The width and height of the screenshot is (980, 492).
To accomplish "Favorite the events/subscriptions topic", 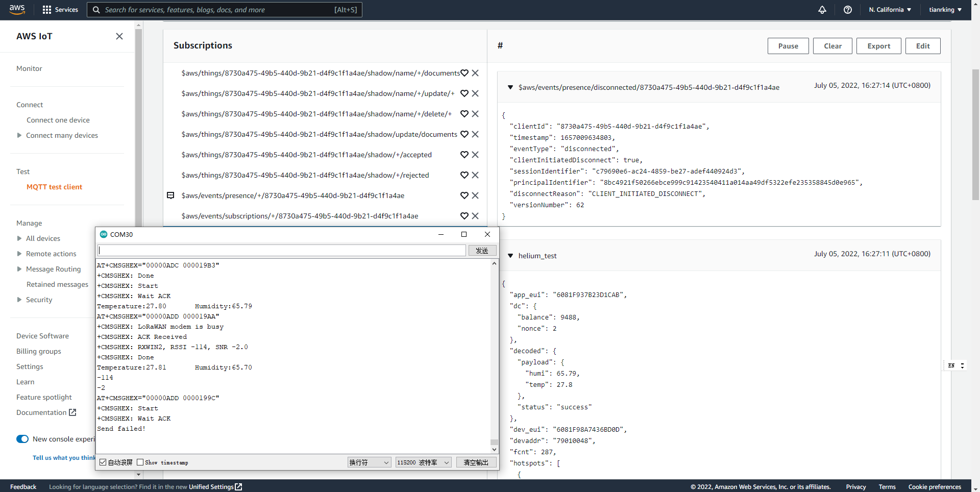I will tap(464, 216).
